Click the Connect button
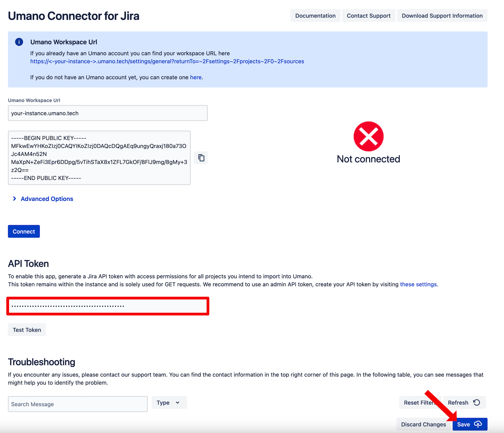This screenshot has height=433, width=504. (24, 231)
